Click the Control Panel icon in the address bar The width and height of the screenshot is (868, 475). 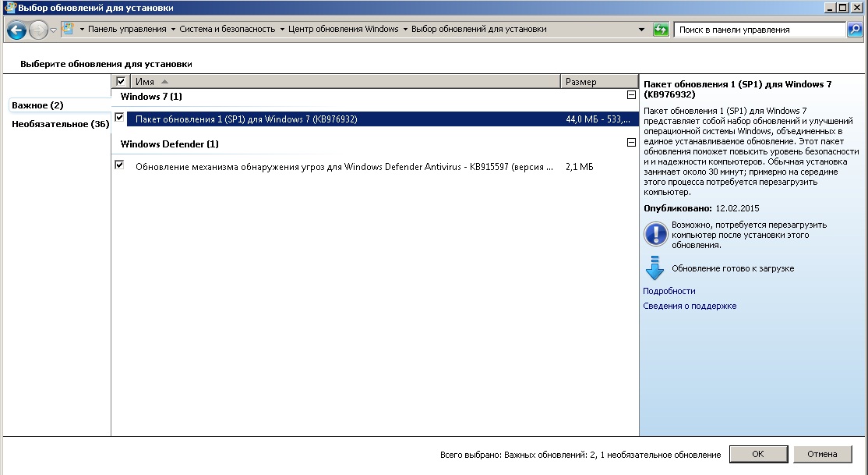click(69, 30)
